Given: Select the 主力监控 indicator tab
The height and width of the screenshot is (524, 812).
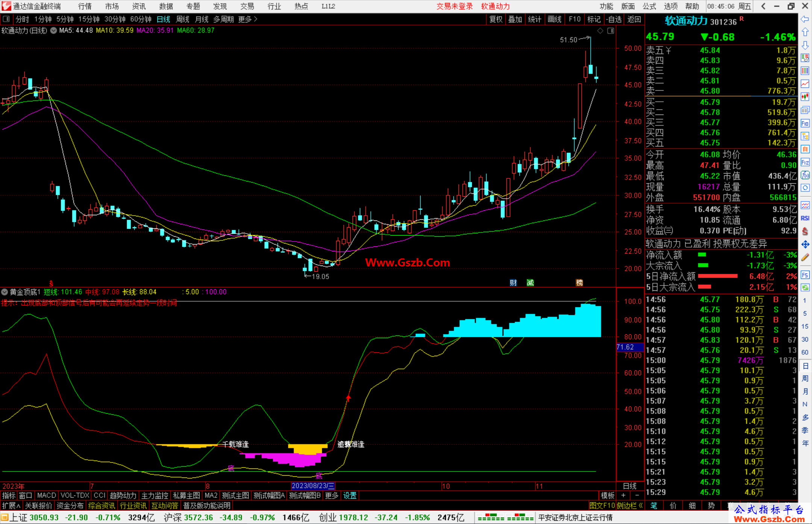Looking at the screenshot, I should 155,495.
